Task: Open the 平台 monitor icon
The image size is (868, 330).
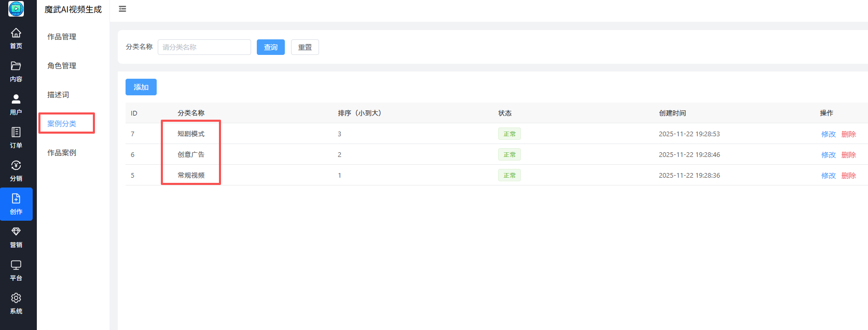Action: (x=16, y=265)
